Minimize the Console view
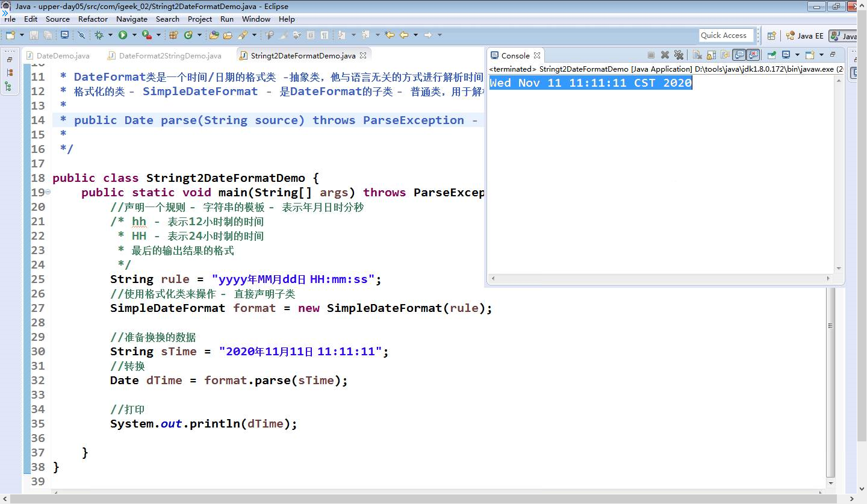 click(833, 54)
